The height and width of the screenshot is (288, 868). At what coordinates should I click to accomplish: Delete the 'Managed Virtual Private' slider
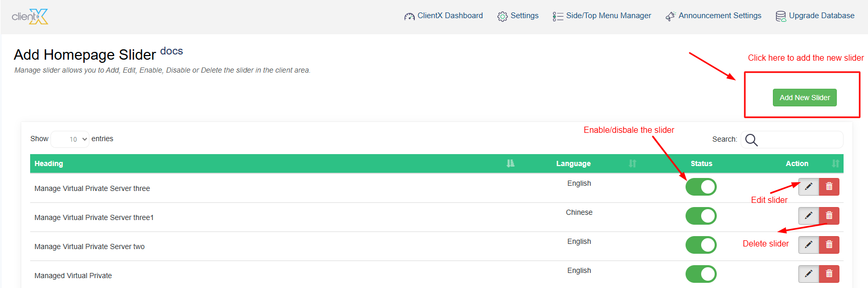point(829,274)
